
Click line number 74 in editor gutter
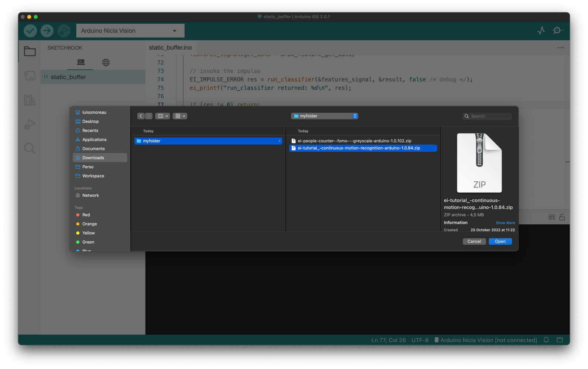pos(160,79)
